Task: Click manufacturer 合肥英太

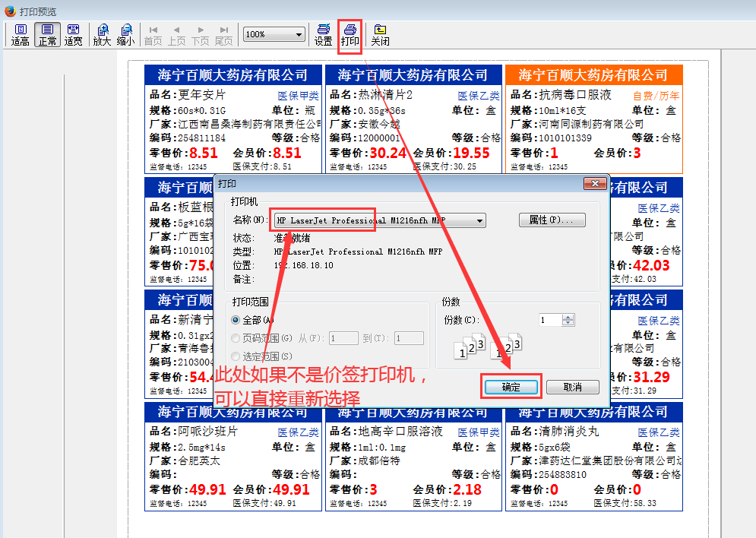Action: (x=199, y=460)
